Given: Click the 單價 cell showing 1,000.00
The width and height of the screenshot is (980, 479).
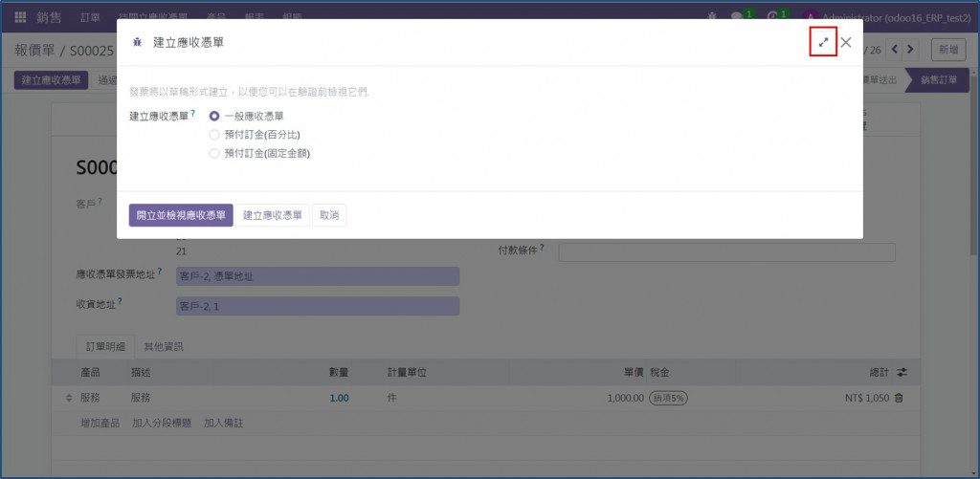Looking at the screenshot, I should click(625, 398).
